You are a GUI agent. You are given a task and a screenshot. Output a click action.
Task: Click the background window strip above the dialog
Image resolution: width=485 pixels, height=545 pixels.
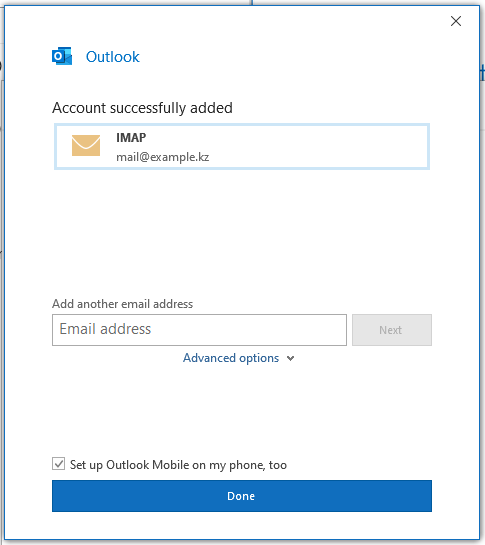click(x=242, y=2)
